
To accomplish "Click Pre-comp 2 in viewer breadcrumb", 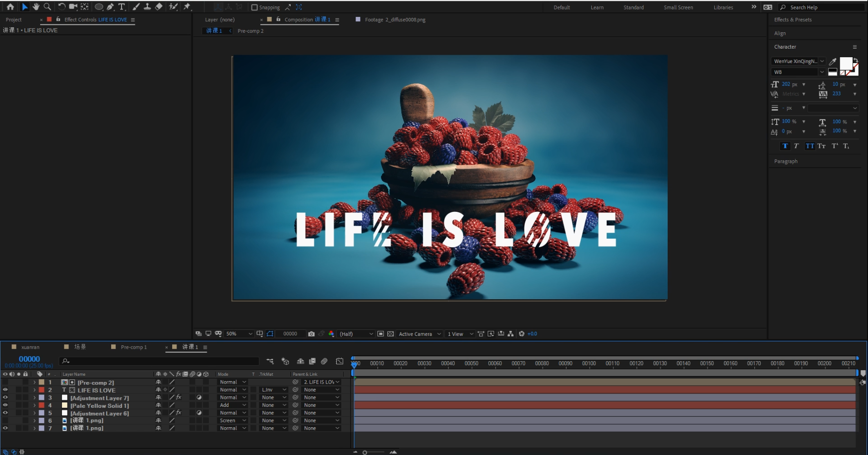I will pyautogui.click(x=250, y=31).
